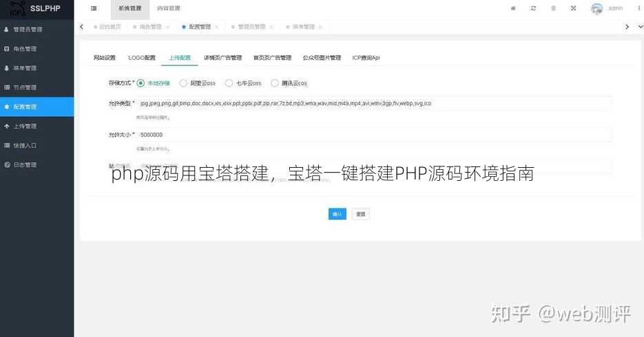
Task: Click the 角色管理 sidebar icon
Action: tap(7, 49)
